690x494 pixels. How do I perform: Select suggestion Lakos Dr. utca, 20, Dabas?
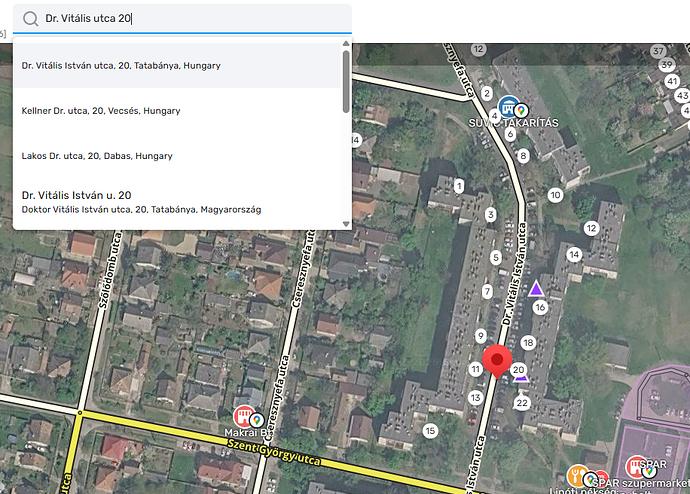(177, 156)
